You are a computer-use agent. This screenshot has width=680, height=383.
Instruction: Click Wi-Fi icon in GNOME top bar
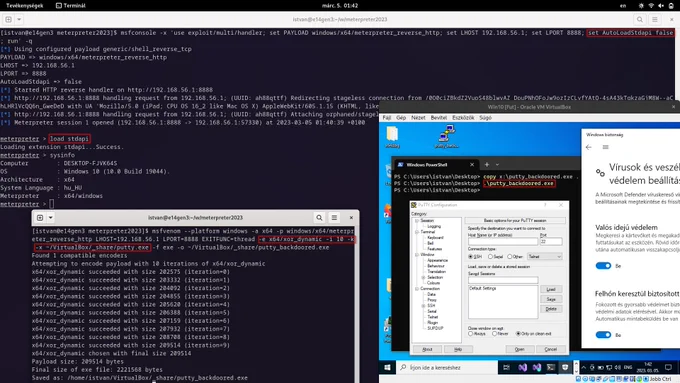(x=651, y=6)
